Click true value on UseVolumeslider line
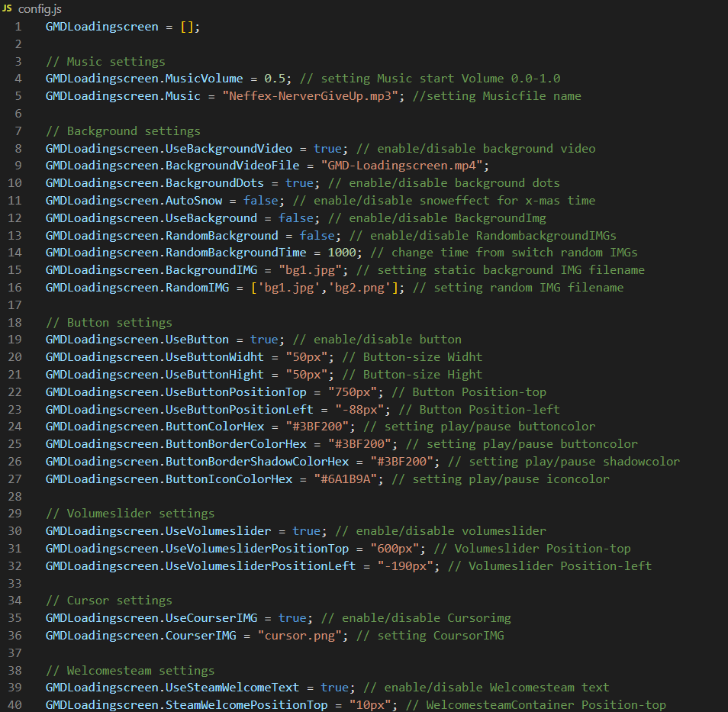The height and width of the screenshot is (712, 728). (306, 531)
